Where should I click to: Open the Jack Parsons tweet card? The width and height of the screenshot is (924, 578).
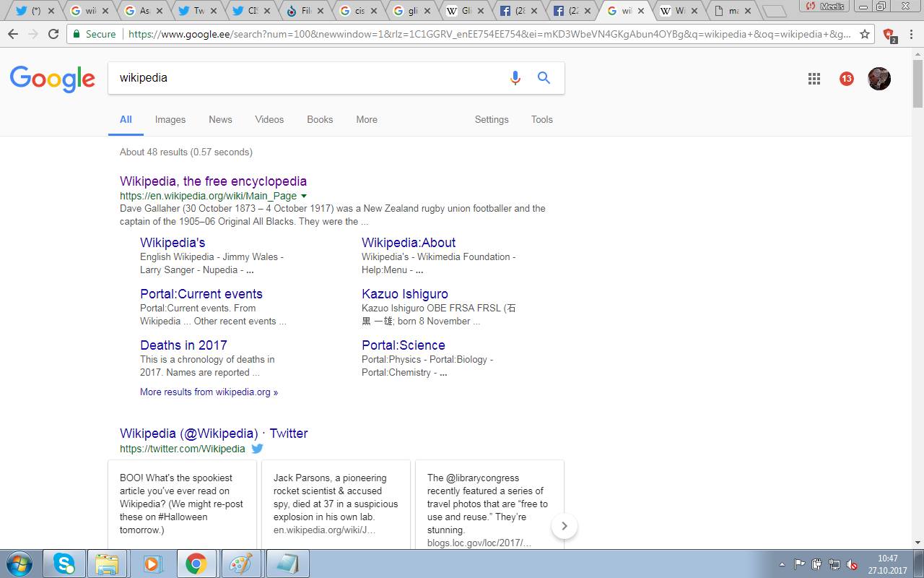(336, 504)
